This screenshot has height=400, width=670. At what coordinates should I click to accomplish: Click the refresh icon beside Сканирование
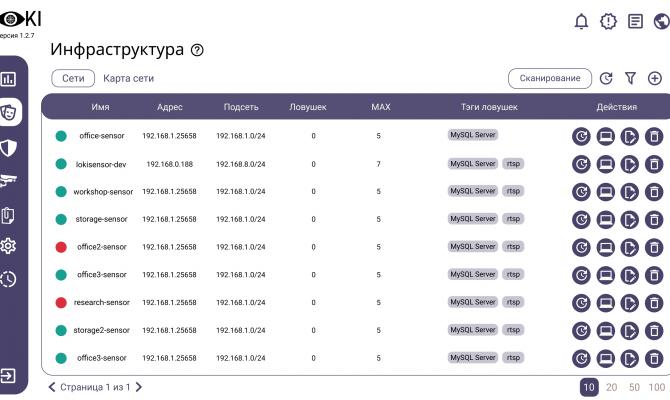[x=606, y=78]
